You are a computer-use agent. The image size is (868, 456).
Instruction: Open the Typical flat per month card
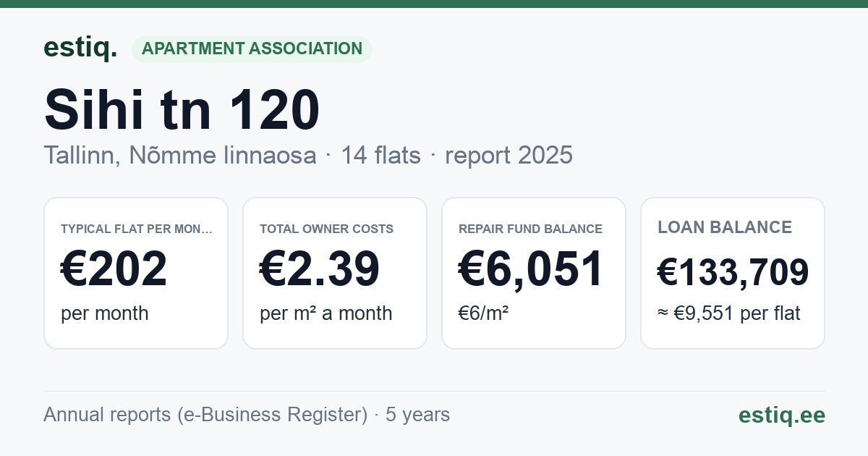pos(136,273)
